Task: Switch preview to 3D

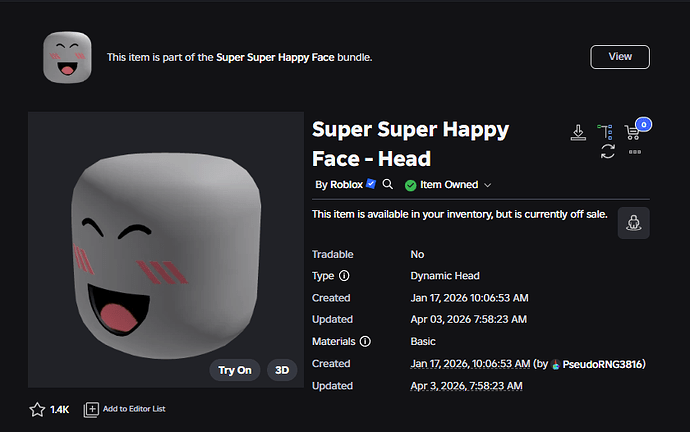Action: (x=282, y=370)
